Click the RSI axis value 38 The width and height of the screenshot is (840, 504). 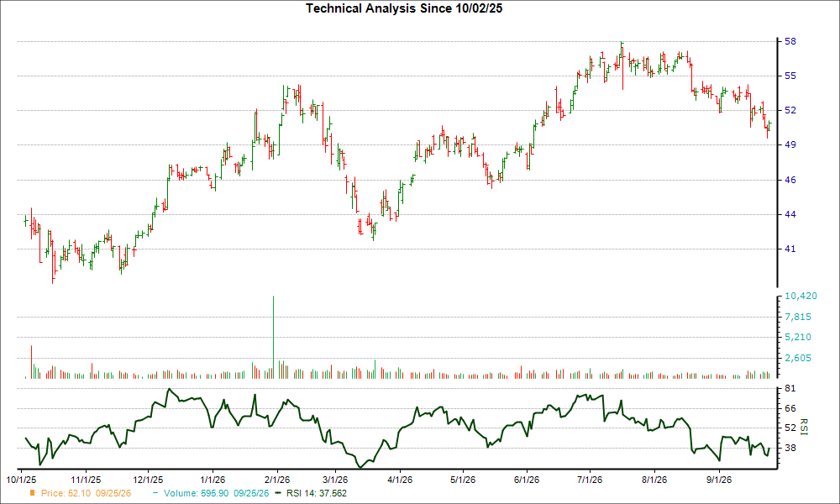(790, 448)
